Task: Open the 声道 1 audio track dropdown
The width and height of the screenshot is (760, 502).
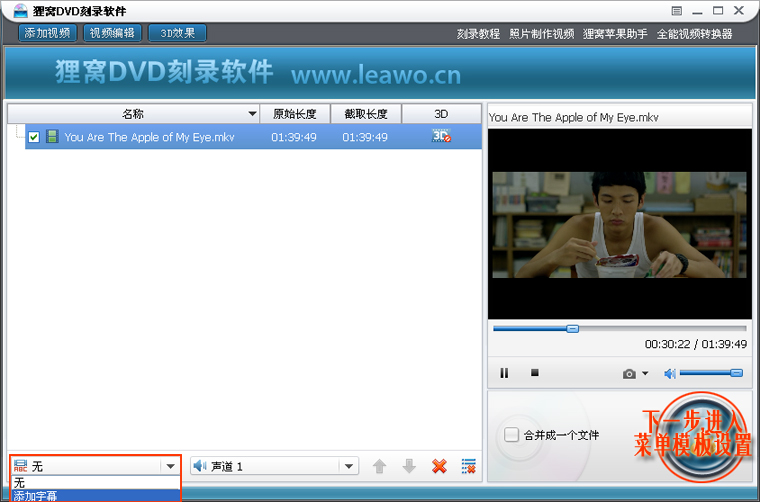Action: coord(274,466)
